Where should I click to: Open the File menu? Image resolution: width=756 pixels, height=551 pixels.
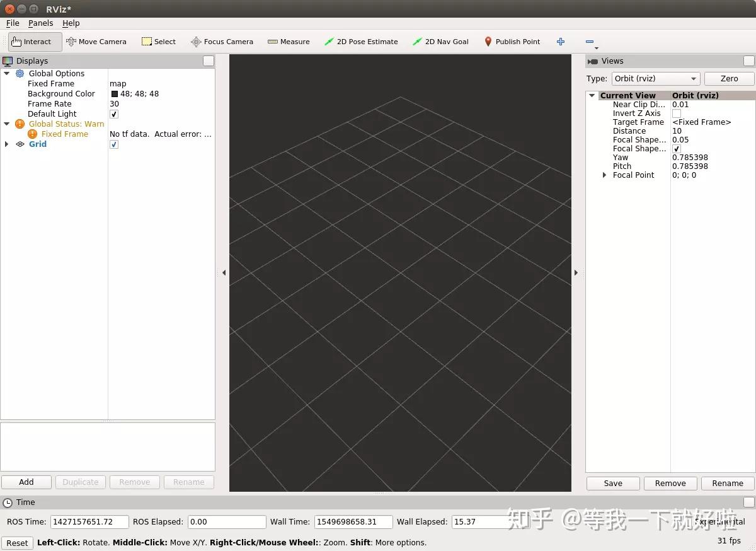13,23
